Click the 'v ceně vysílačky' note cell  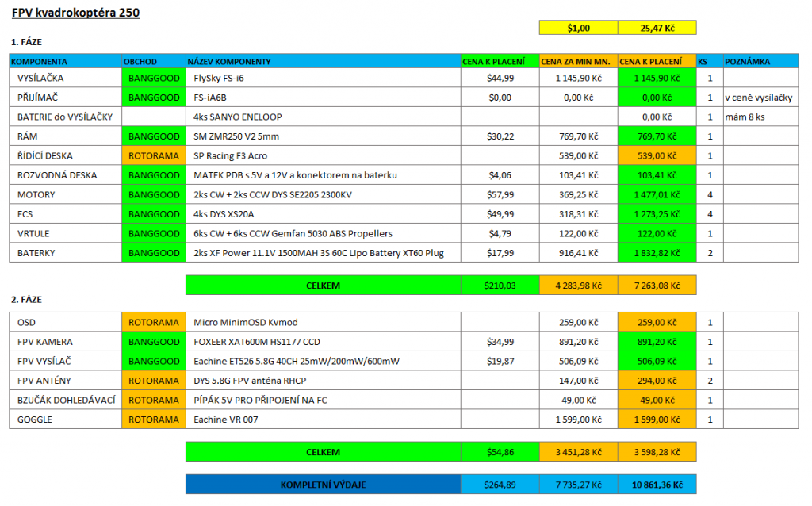(x=758, y=98)
